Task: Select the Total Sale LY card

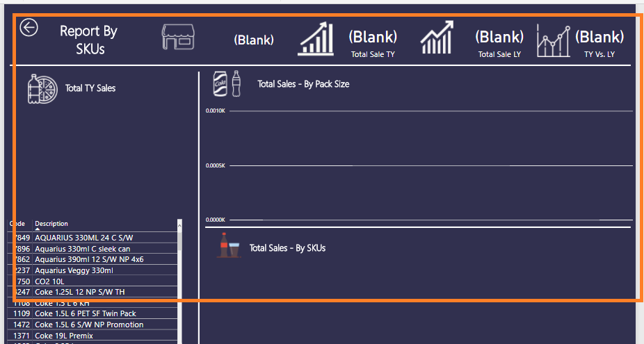Action: pos(499,43)
